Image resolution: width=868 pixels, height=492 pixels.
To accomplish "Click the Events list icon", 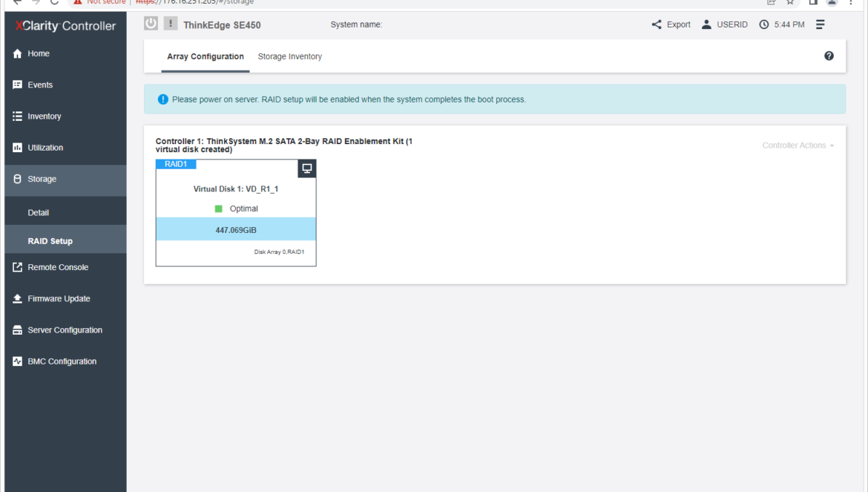I will [x=17, y=85].
